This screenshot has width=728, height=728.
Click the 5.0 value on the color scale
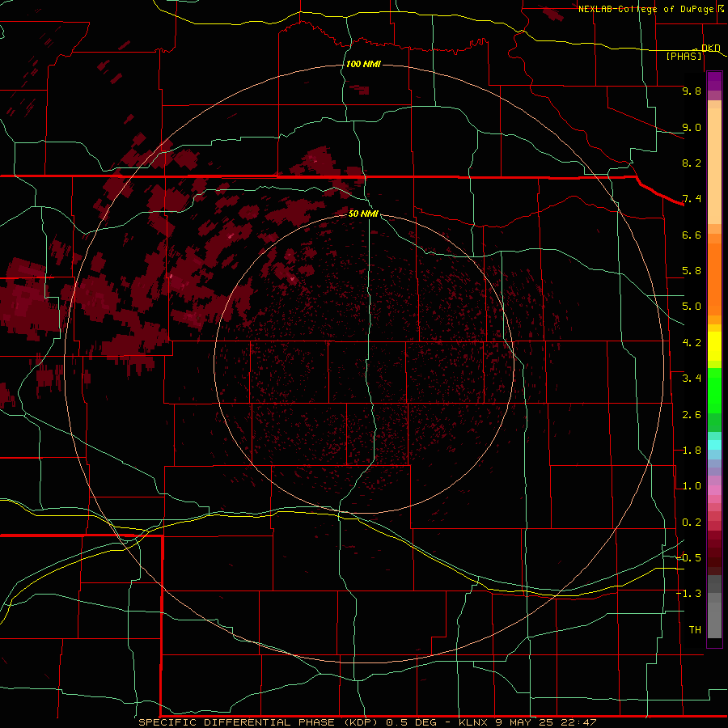[692, 307]
